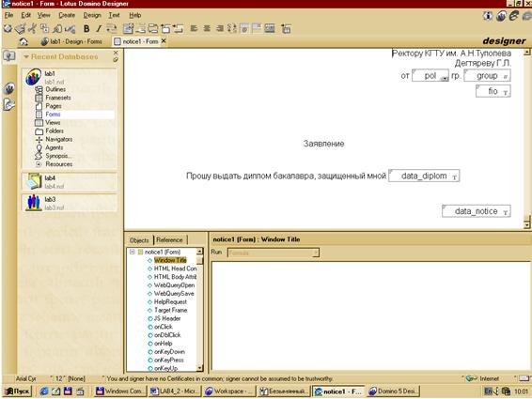Click the align right toolbar icon
The height and width of the screenshot is (399, 532).
coord(220,28)
